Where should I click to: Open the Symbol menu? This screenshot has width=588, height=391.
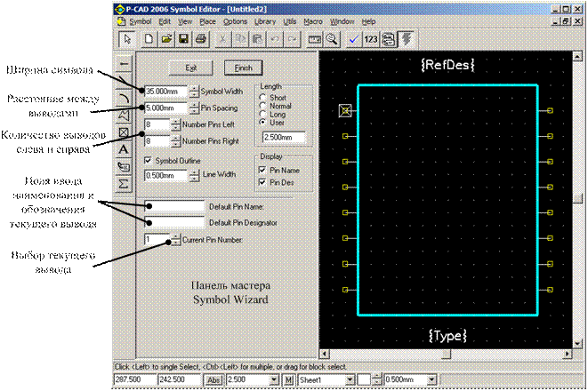tap(140, 21)
